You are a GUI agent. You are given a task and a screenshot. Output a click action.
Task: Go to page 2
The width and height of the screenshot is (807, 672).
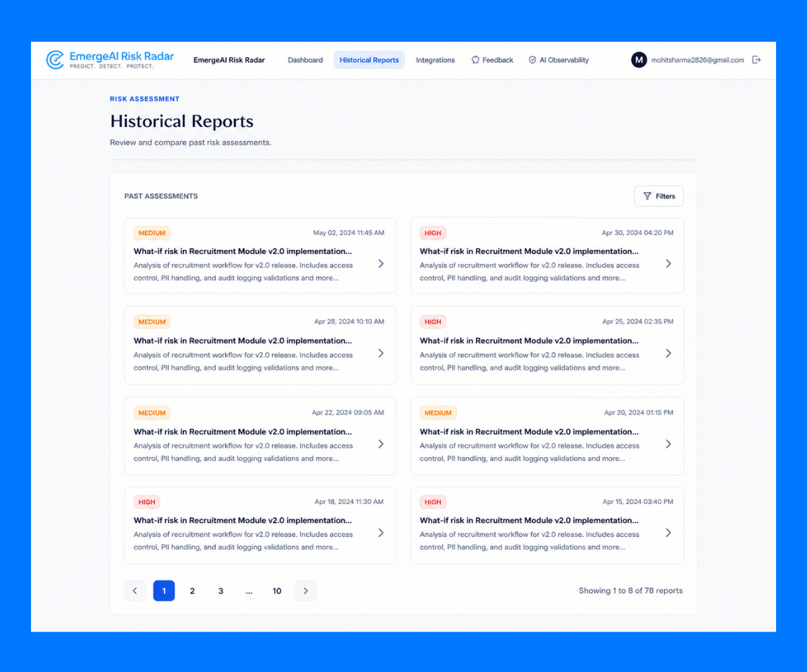tap(192, 591)
